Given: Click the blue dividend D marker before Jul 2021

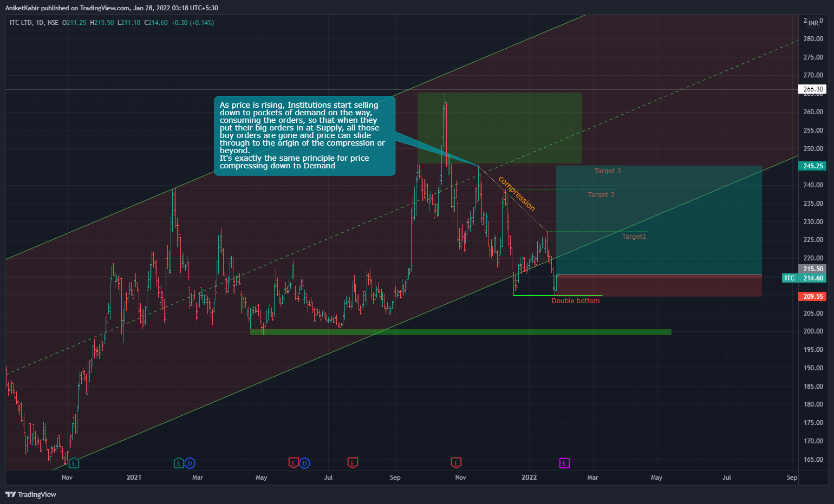Looking at the screenshot, I should (305, 463).
